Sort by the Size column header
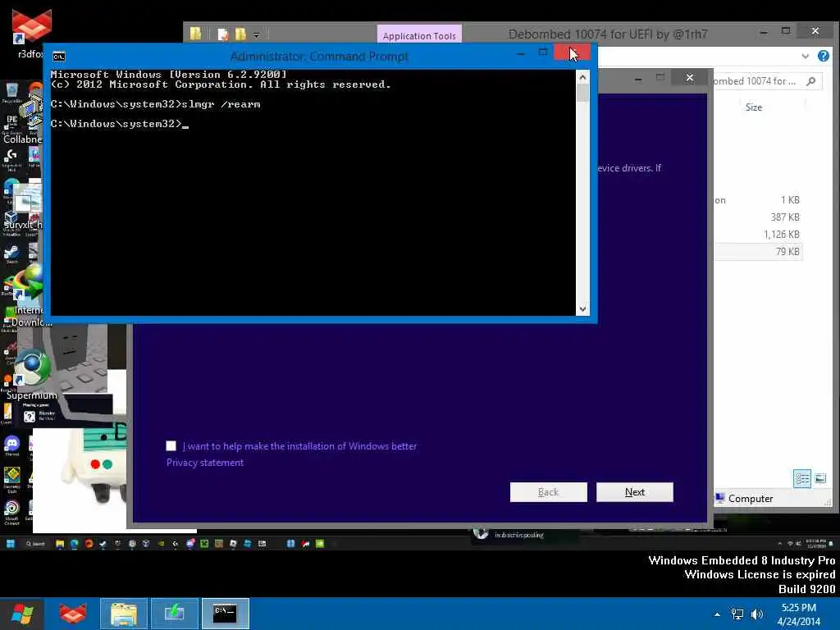840x630 pixels. coord(754,107)
